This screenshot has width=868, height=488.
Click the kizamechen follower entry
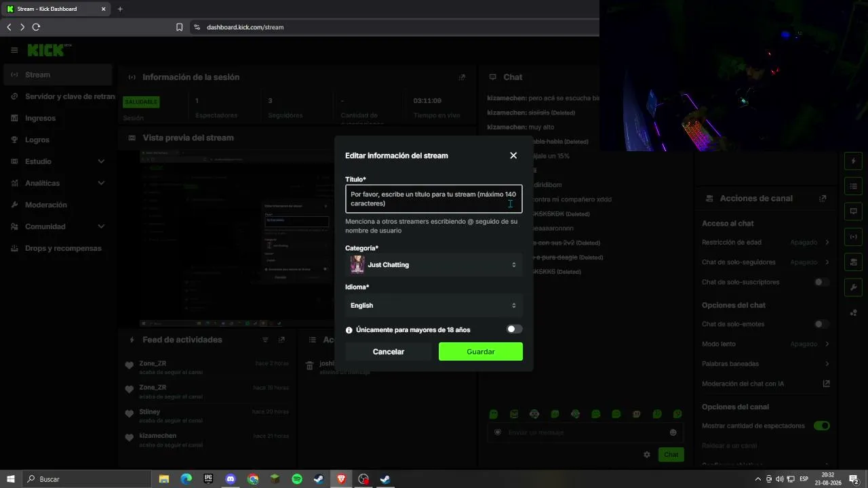[x=208, y=440]
